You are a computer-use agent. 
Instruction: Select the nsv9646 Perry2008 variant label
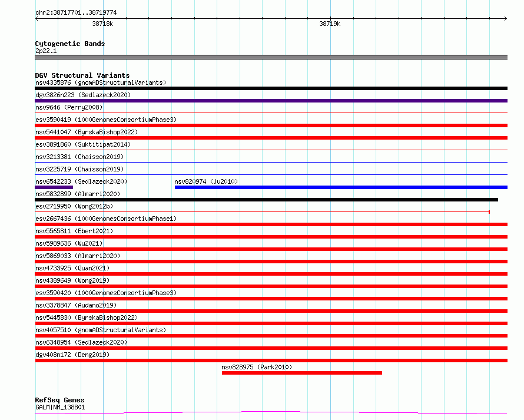[69, 107]
